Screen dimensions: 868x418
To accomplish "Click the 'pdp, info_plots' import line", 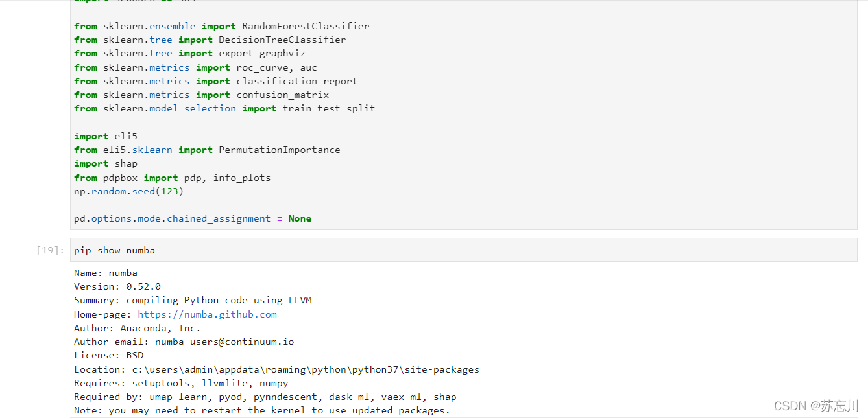I will (173, 178).
